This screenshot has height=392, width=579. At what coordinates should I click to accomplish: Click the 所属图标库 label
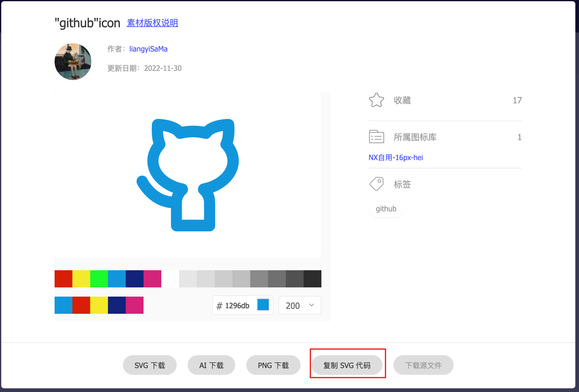(415, 137)
